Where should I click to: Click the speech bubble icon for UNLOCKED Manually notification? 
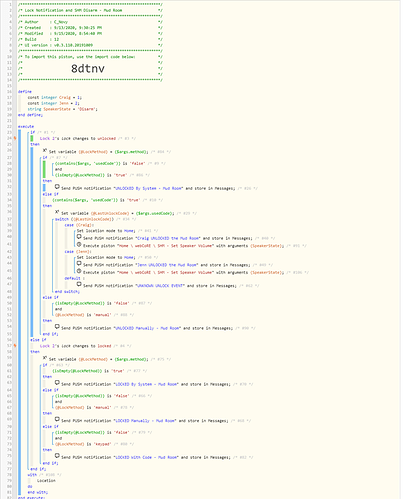(57, 327)
